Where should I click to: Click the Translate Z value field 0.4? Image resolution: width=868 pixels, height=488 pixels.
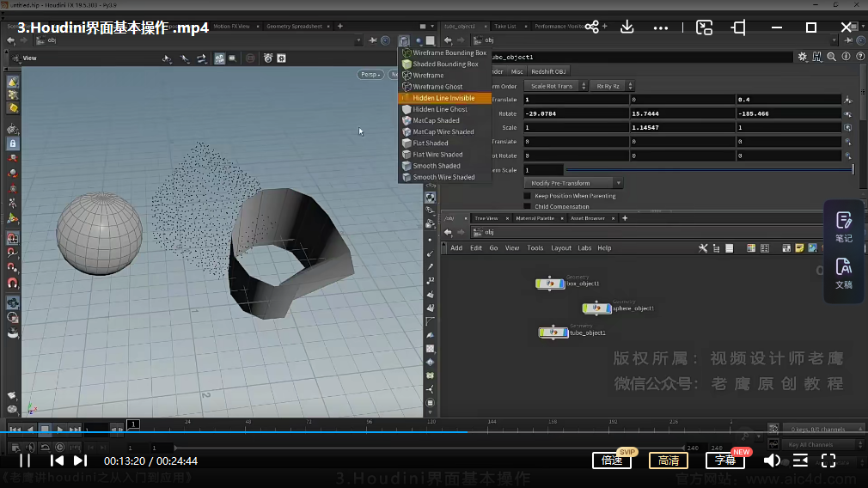click(788, 100)
